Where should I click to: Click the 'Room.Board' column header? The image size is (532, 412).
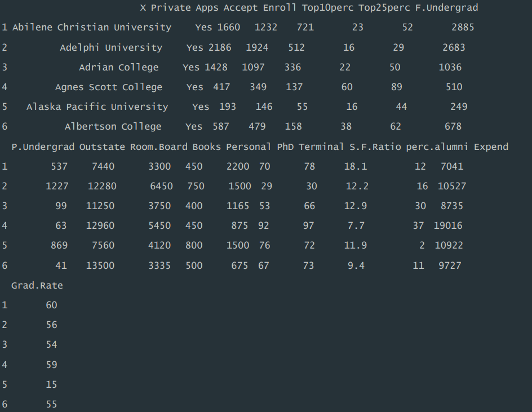pos(159,147)
